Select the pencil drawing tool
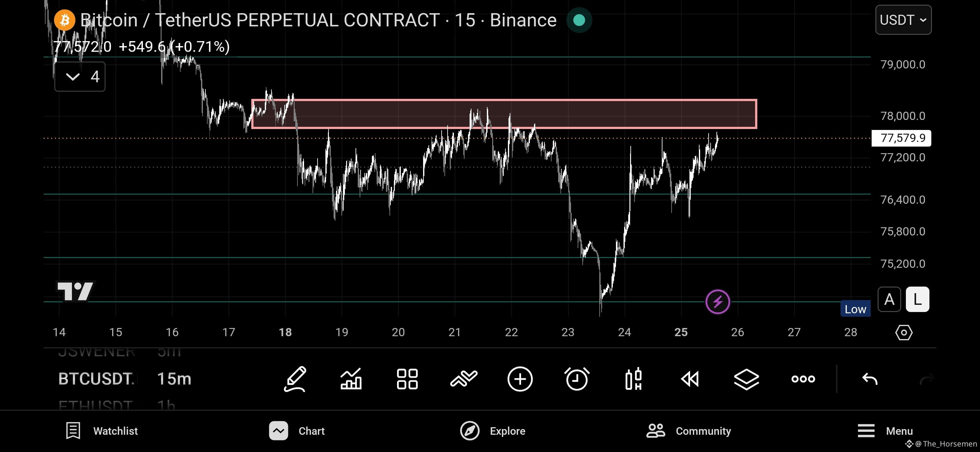The image size is (980, 452). [x=295, y=379]
